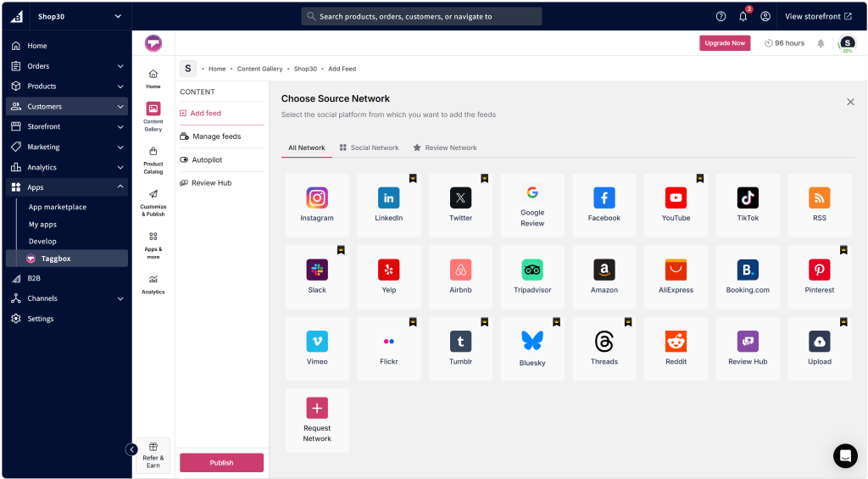The image size is (868, 479).
Task: Pick the Airbnb network tile
Action: click(460, 277)
